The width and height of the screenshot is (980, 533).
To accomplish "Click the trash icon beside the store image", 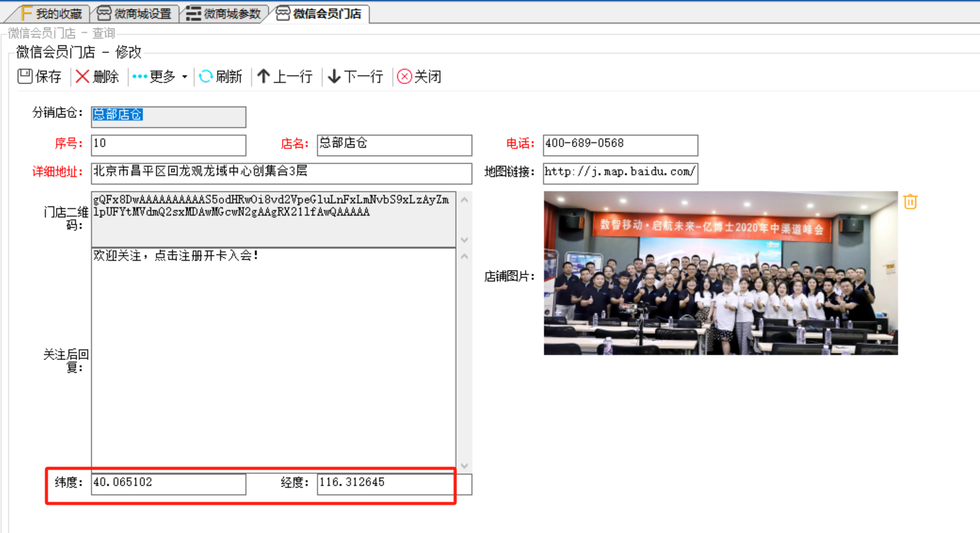I will [x=910, y=202].
